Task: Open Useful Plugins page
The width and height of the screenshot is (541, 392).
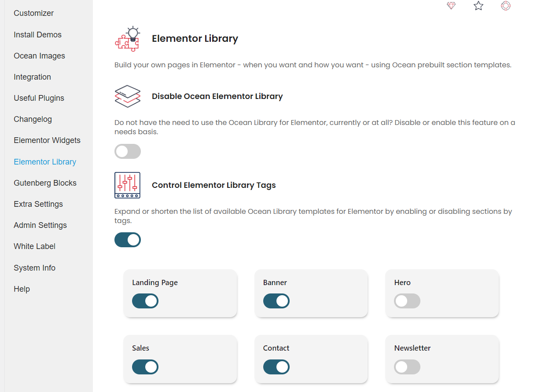Action: [39, 98]
